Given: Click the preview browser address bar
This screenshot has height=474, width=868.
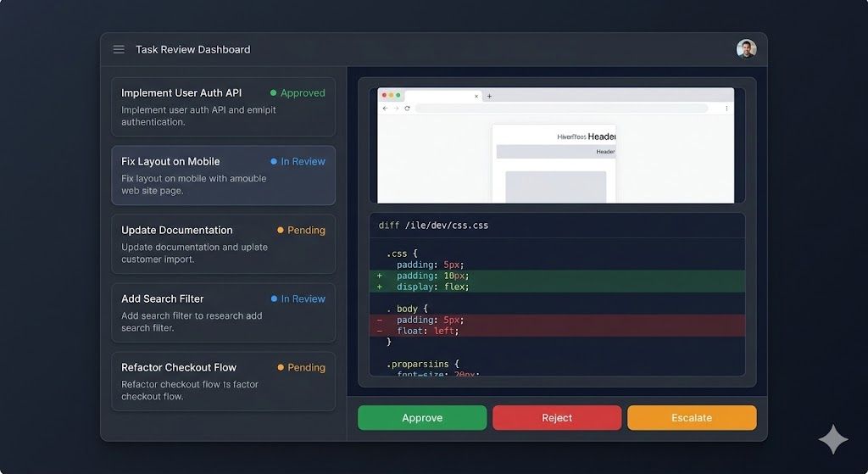Looking at the screenshot, I should pos(559,109).
